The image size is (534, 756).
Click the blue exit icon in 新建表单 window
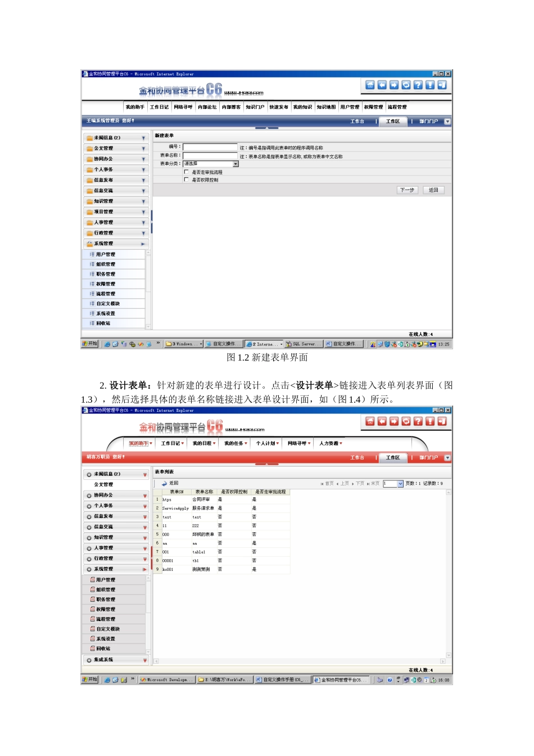(x=442, y=85)
